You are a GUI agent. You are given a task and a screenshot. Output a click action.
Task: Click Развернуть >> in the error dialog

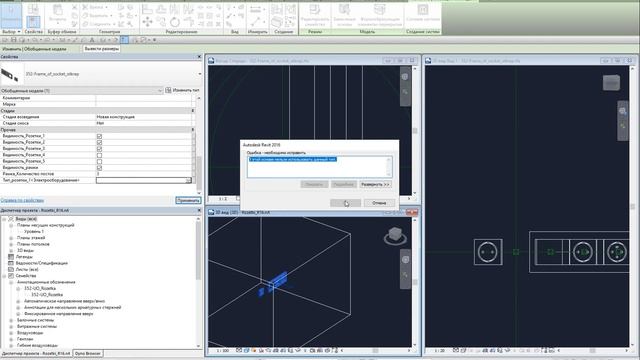click(376, 184)
